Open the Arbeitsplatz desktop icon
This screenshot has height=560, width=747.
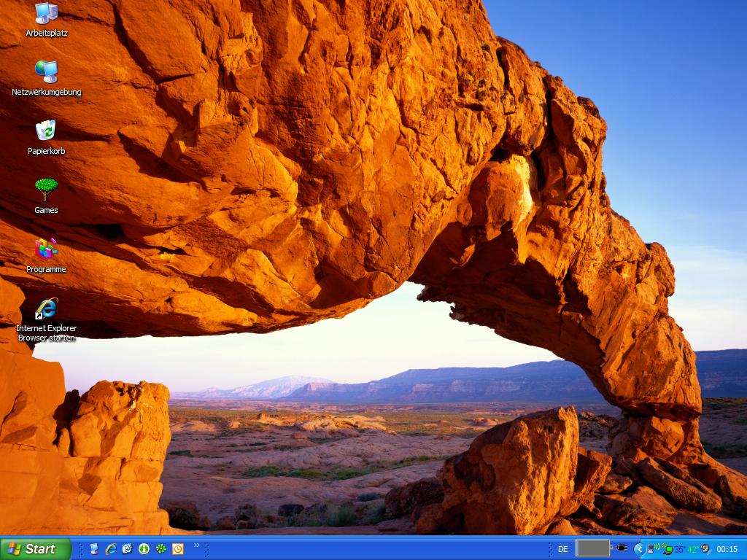coord(46,14)
